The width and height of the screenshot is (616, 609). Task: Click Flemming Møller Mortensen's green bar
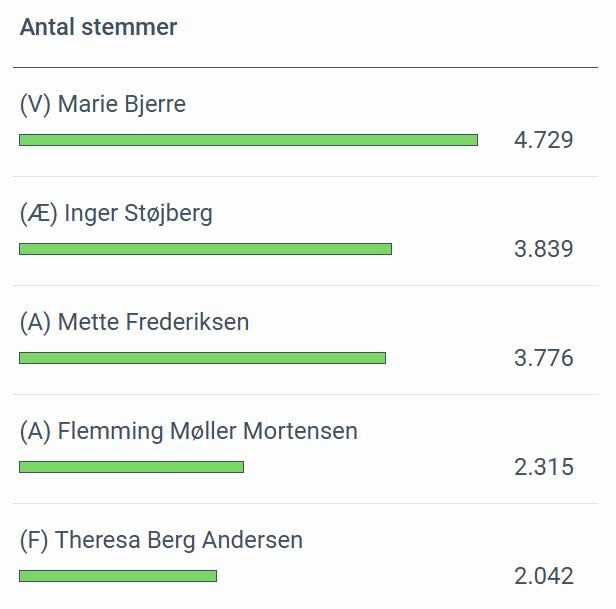131,467
